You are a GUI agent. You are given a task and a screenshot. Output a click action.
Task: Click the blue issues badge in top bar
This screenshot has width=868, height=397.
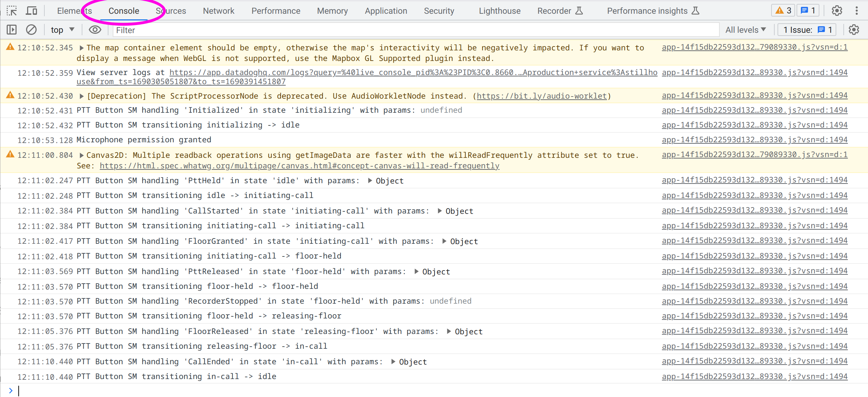(x=808, y=11)
